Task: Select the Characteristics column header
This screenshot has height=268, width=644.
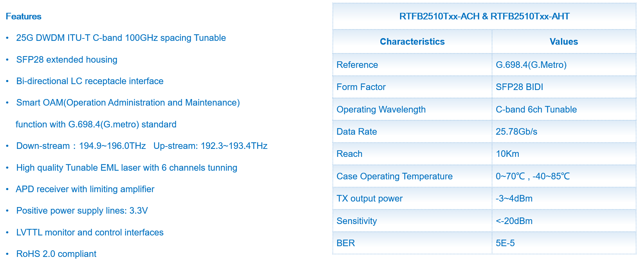Action: 412,42
